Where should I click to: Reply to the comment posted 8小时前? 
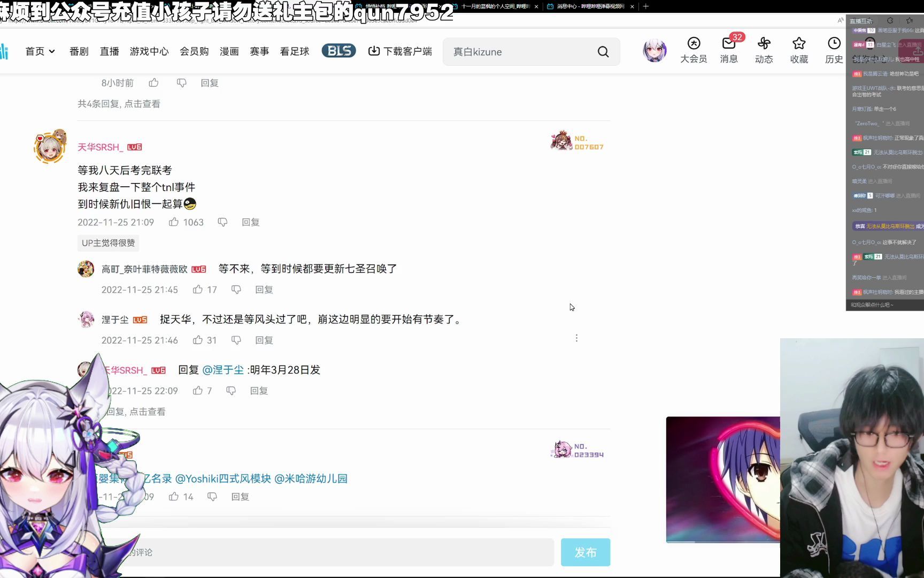pos(210,83)
